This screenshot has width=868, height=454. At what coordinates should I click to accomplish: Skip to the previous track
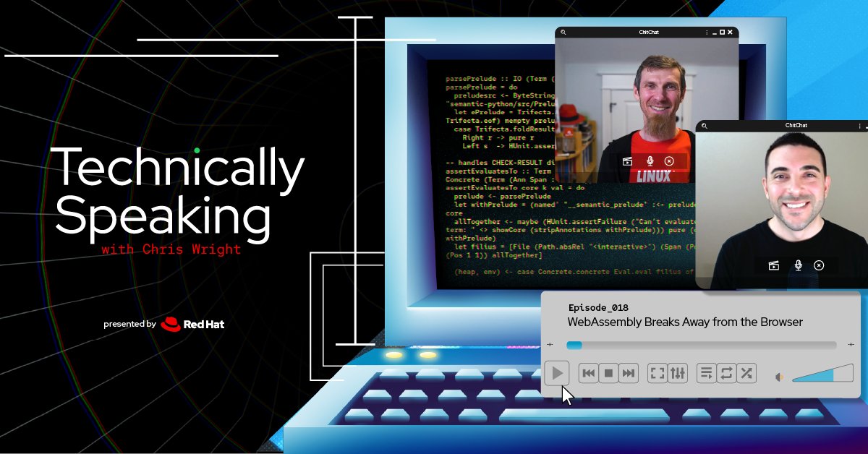point(589,373)
